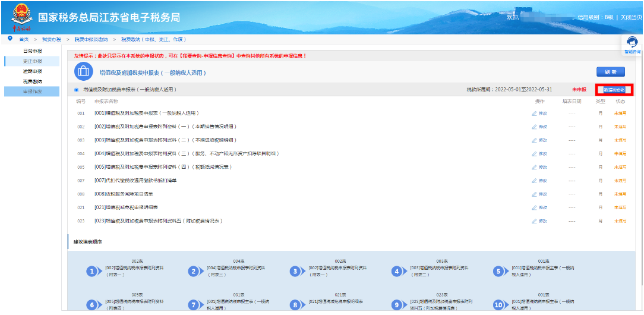Click the blue 刷新 refresh button

610,72
